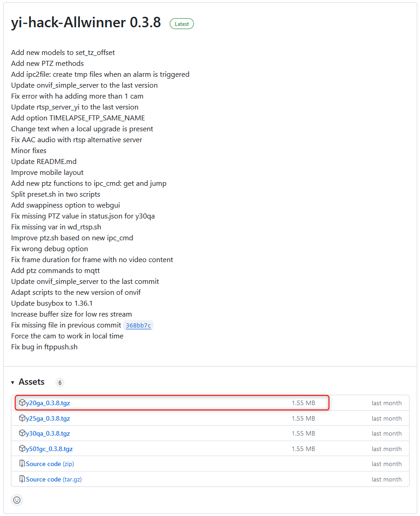420x516 pixels.
Task: Click the package icon beside y30qa_0.3.8.tgz
Action: coord(22,433)
